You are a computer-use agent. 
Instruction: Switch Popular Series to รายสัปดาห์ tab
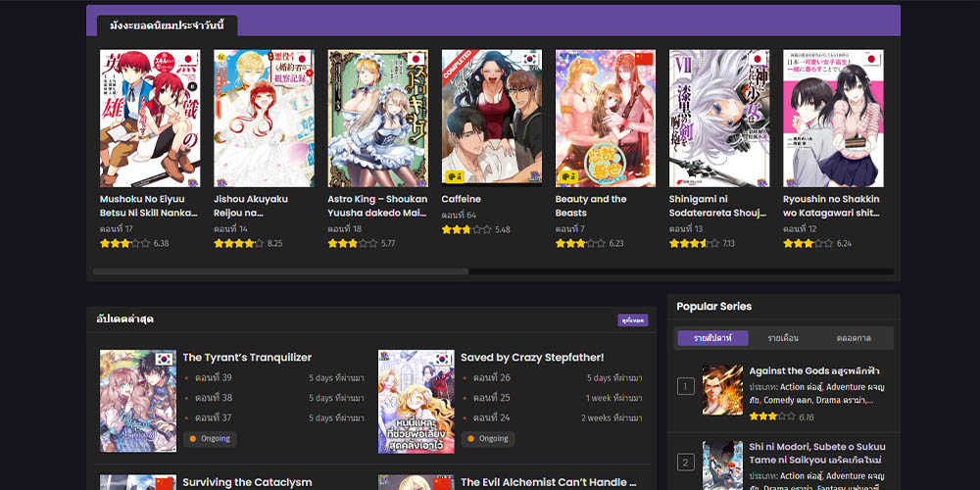click(713, 338)
